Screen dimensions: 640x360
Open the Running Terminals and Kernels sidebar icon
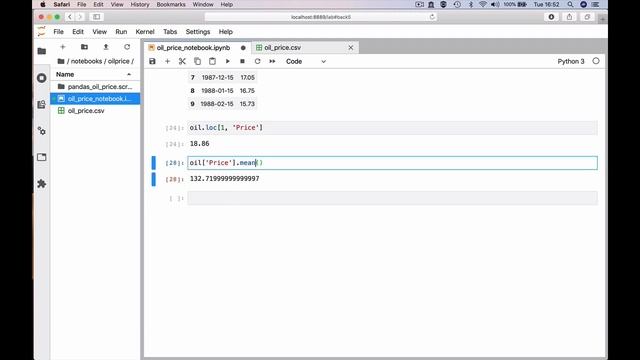(42, 78)
